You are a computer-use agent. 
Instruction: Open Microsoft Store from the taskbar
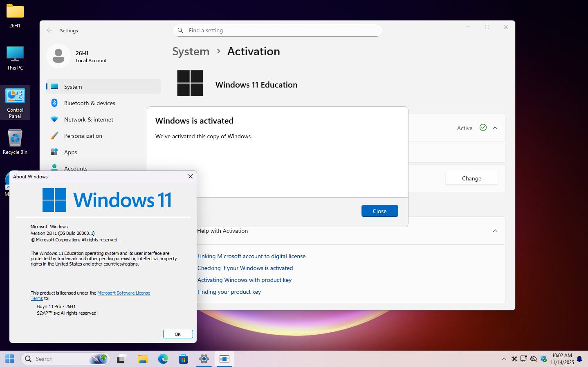tap(184, 359)
